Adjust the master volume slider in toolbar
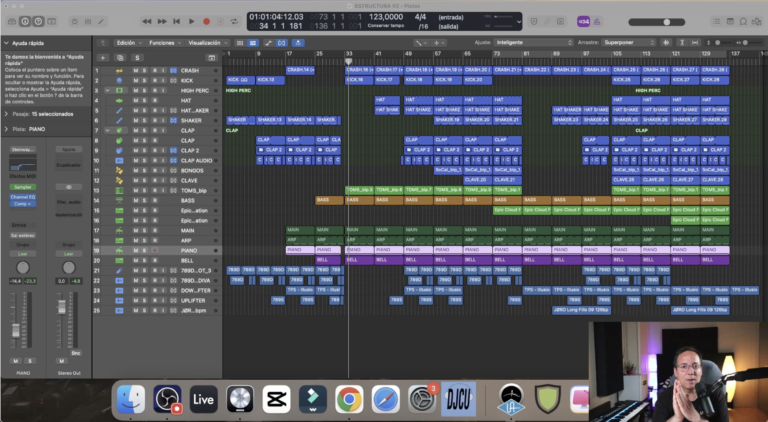The image size is (768, 422). (656, 22)
